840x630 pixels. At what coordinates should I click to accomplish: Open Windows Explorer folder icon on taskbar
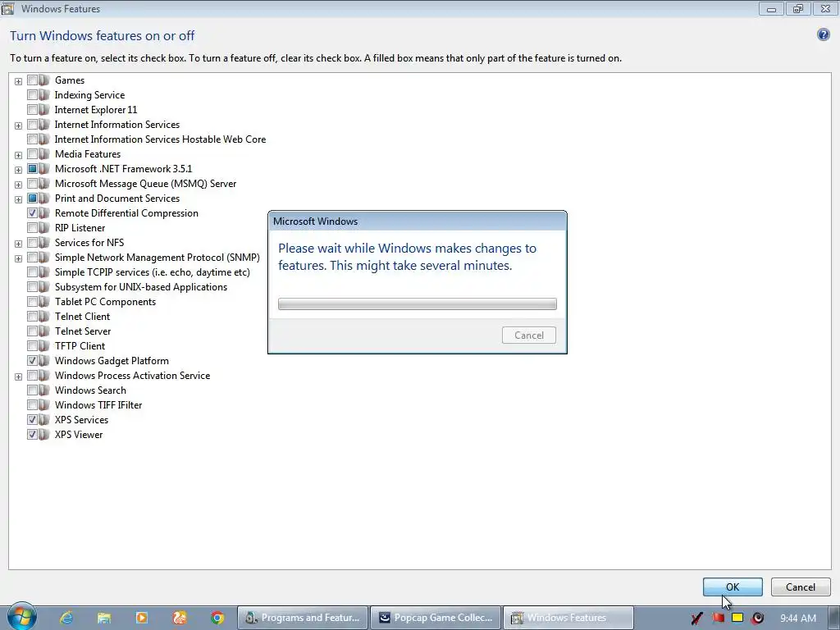(104, 618)
